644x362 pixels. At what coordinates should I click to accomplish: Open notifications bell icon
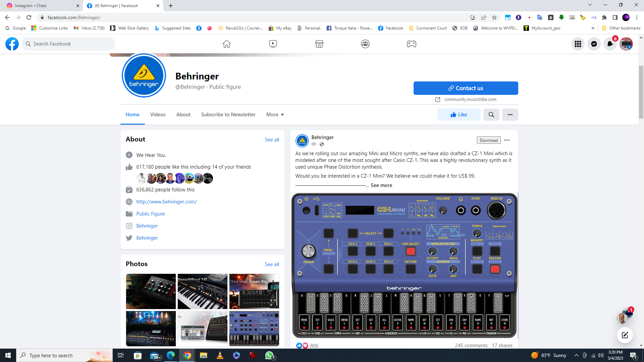click(610, 44)
